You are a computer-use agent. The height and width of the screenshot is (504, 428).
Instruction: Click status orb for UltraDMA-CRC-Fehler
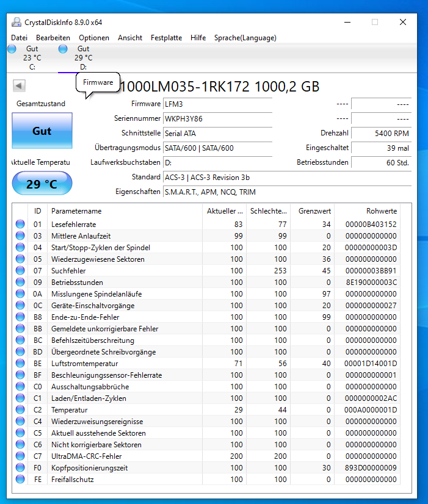[x=20, y=456]
